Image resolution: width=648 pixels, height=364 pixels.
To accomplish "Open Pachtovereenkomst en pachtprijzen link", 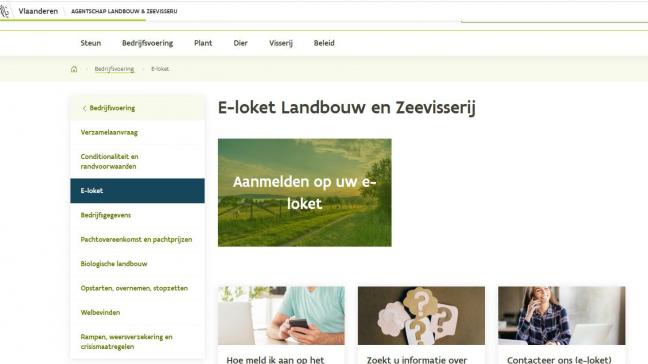I will [137, 240].
